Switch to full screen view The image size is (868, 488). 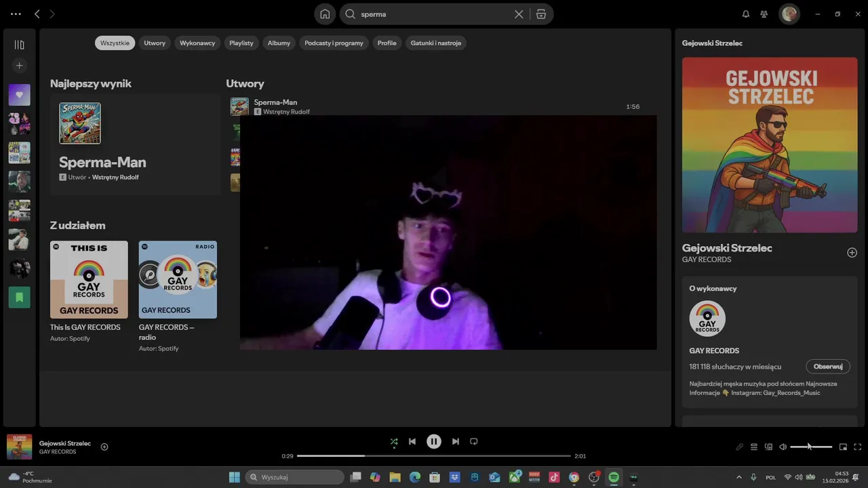point(858,447)
